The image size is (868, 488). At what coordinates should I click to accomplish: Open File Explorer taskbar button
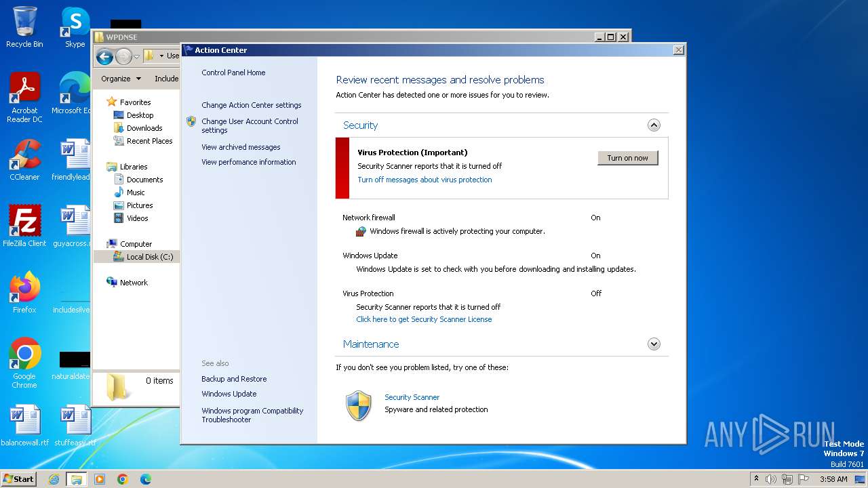click(77, 479)
